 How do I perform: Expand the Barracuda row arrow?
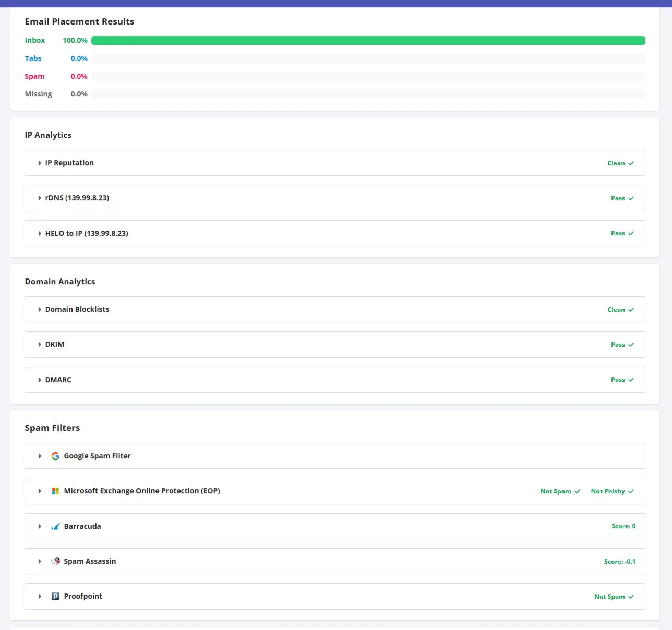(40, 527)
